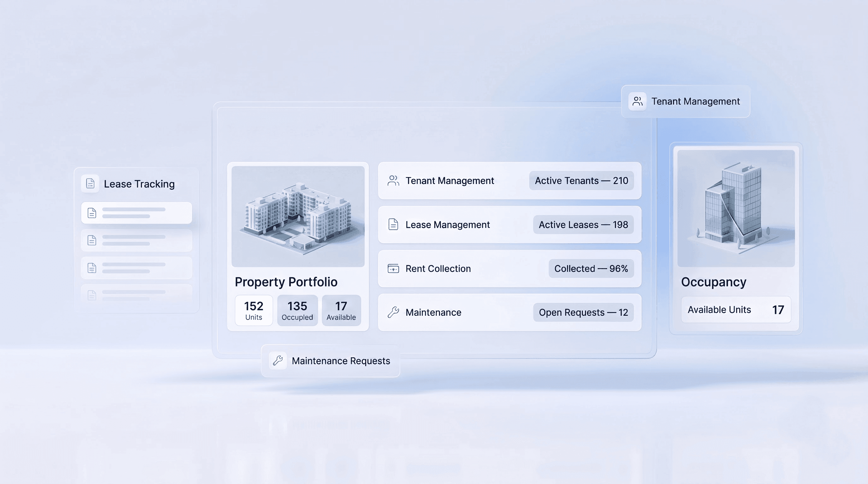
Task: Click the Occupancy title
Action: click(x=714, y=282)
